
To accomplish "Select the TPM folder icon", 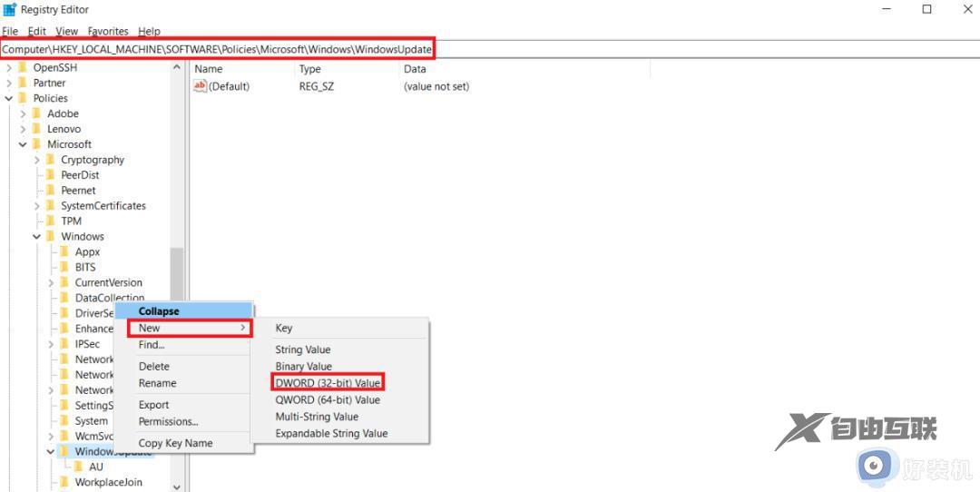I will (51, 221).
